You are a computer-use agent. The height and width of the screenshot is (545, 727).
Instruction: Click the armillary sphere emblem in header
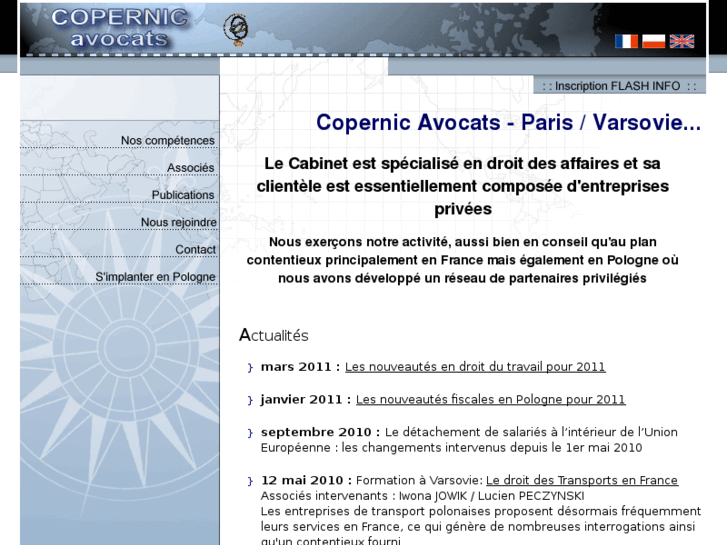pos(236,30)
